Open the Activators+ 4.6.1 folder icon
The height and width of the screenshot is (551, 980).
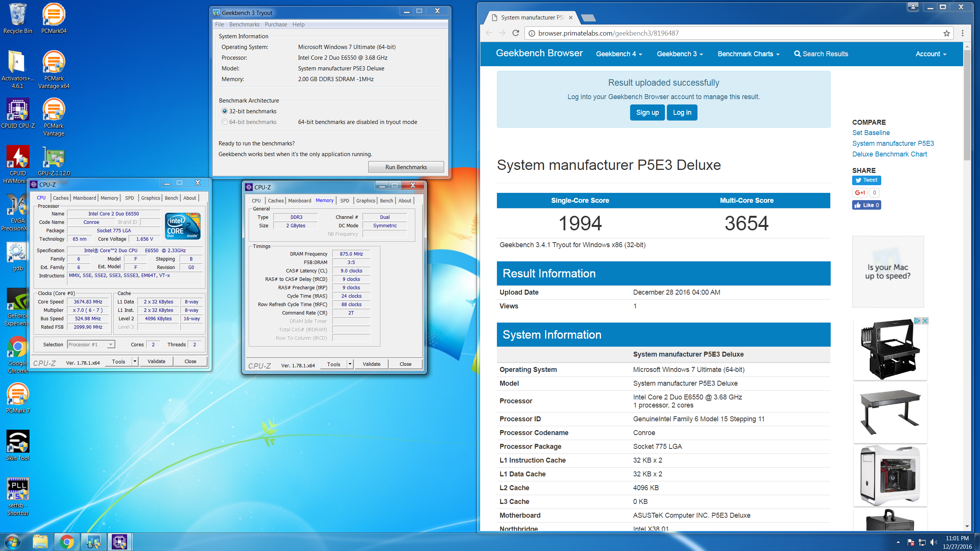click(x=18, y=70)
